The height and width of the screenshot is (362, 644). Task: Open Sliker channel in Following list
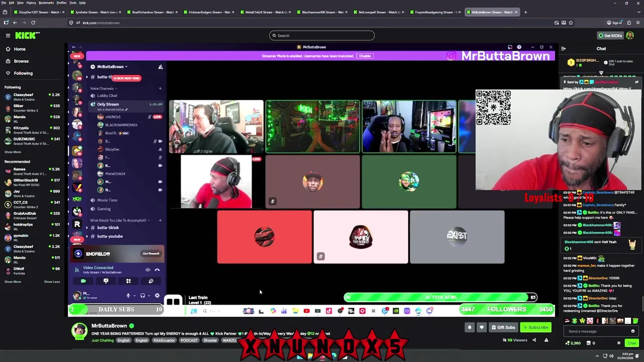click(32, 108)
